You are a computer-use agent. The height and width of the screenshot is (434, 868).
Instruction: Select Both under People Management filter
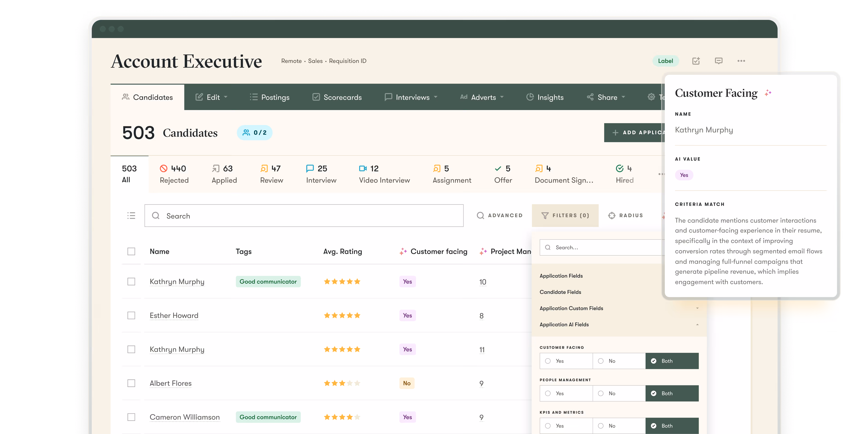672,393
